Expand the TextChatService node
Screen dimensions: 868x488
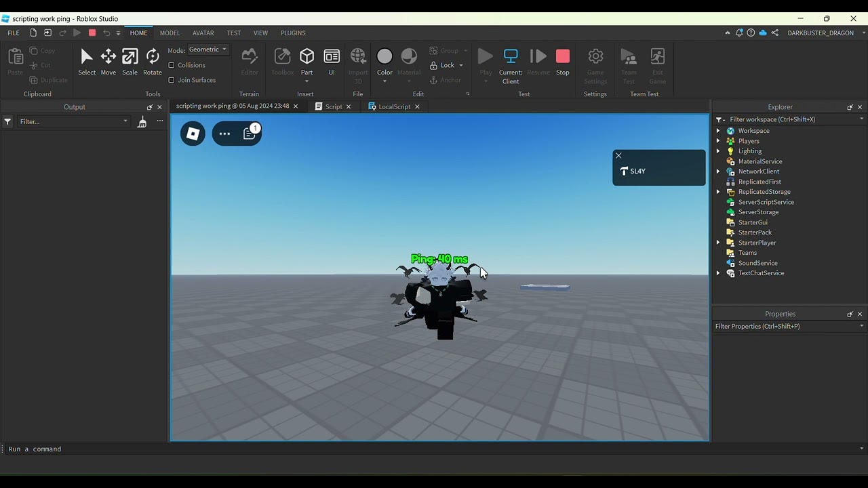(x=718, y=273)
